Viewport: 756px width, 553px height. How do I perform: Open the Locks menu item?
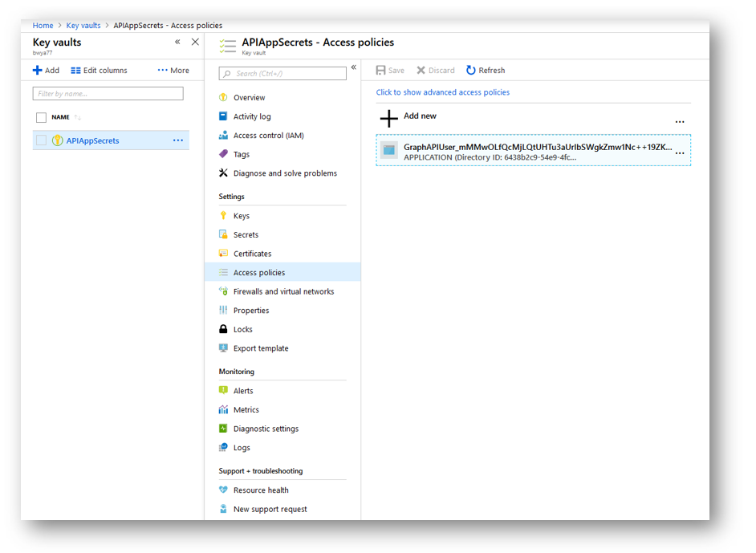click(x=243, y=329)
